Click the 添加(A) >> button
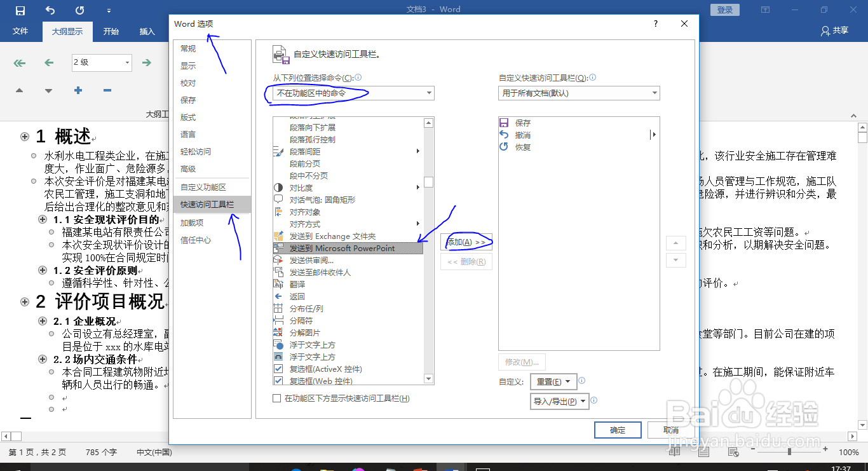868x471 pixels. [x=466, y=242]
